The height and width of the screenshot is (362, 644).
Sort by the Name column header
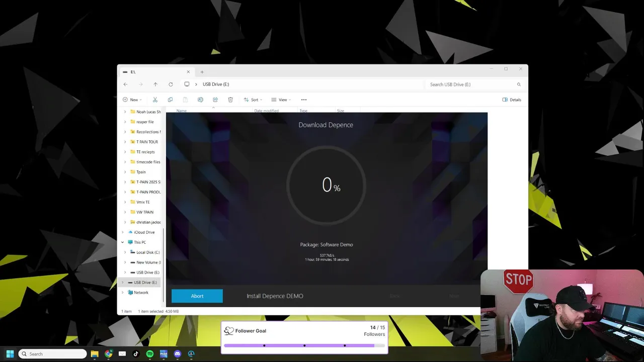coord(182,111)
